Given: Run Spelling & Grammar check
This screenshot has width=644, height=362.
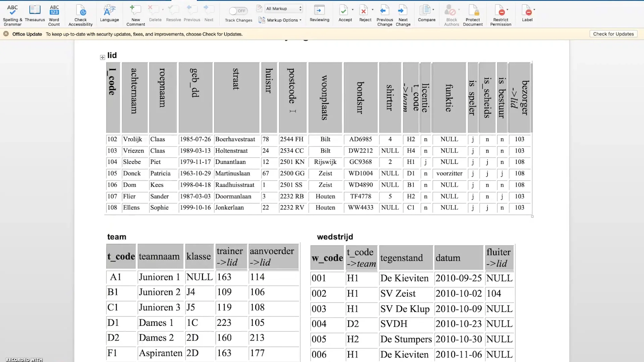Looking at the screenshot, I should pos(12,14).
